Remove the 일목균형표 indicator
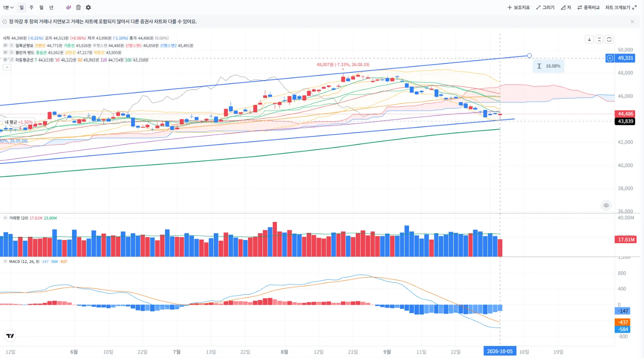This screenshot has height=358, width=644. click(12, 46)
